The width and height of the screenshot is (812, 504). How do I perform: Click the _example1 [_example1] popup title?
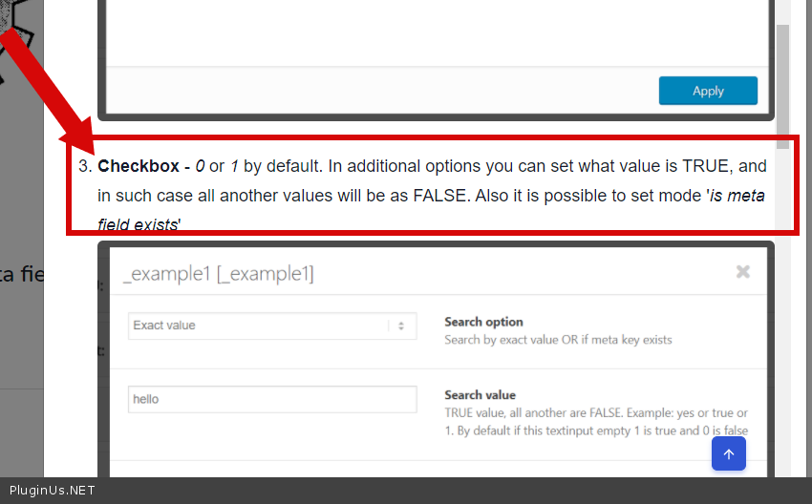pyautogui.click(x=218, y=274)
